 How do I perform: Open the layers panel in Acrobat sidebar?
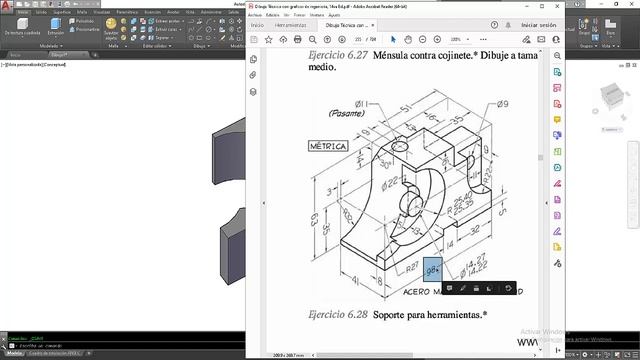[253, 91]
